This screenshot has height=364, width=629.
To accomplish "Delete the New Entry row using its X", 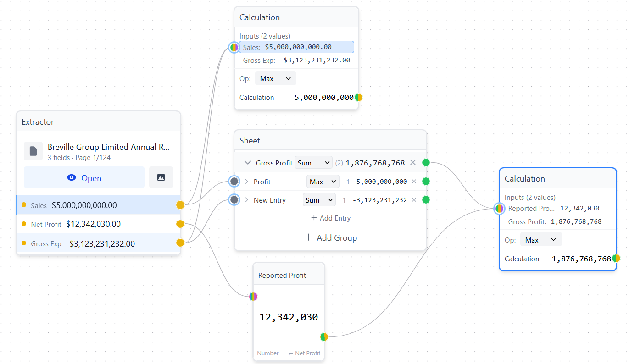I will (413, 199).
